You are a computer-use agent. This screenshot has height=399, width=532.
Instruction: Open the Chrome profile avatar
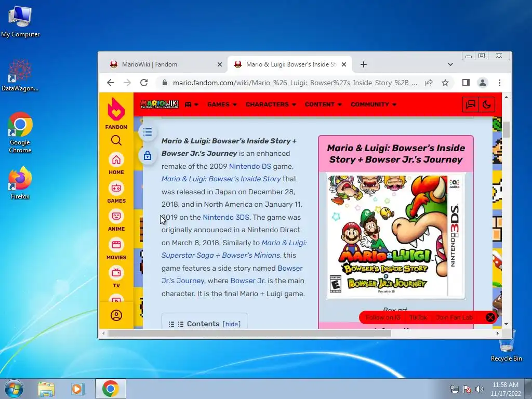(x=483, y=83)
